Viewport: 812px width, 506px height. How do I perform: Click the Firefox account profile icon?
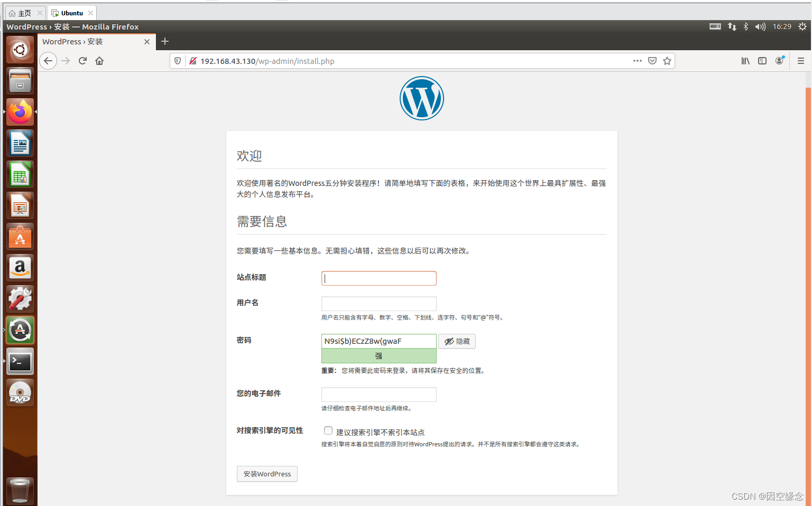779,61
